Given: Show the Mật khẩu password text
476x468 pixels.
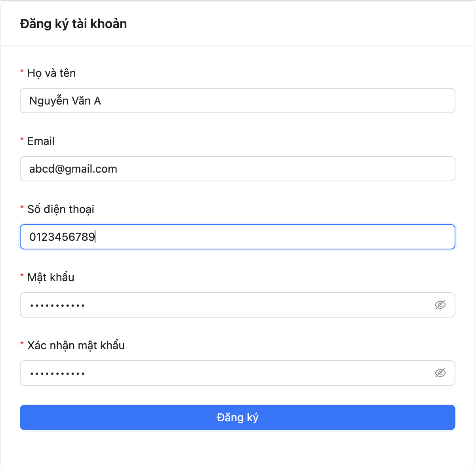Looking at the screenshot, I should [x=440, y=305].
